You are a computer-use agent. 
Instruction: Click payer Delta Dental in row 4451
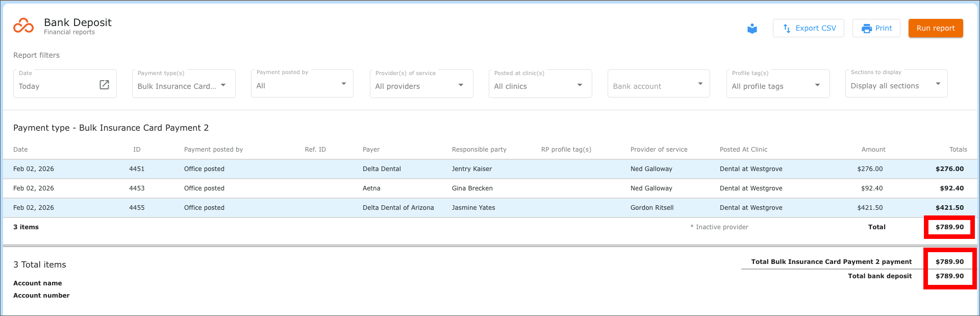pos(382,169)
